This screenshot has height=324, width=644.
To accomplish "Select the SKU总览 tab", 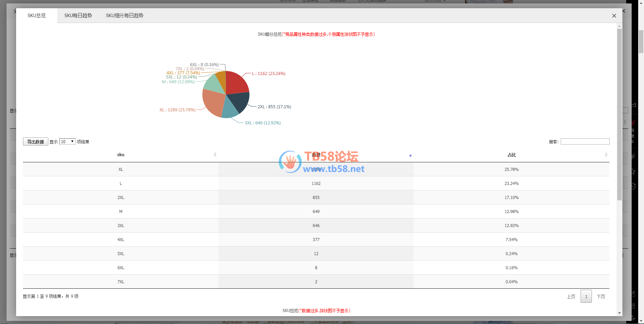I will [37, 16].
